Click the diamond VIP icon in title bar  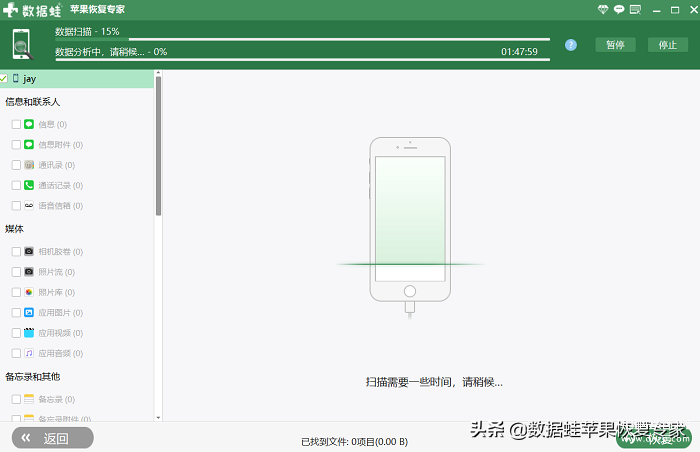click(603, 9)
